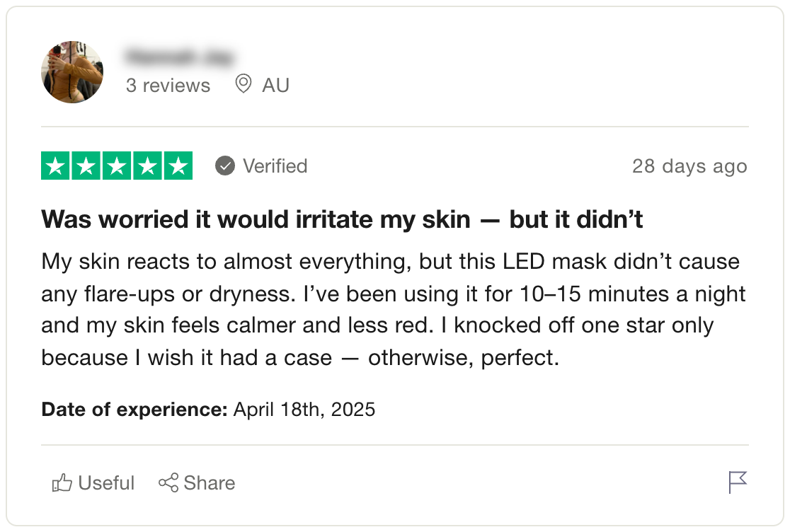Click the first green rating star
Screen dimensions: 790x532
click(x=55, y=166)
